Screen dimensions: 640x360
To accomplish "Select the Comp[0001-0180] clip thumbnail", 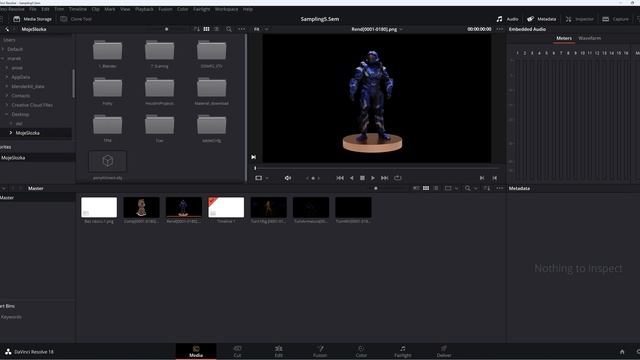I will (141, 207).
